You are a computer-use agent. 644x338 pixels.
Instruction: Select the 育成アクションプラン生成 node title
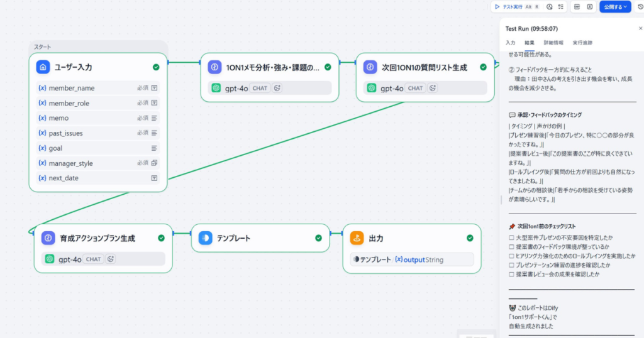pos(97,238)
